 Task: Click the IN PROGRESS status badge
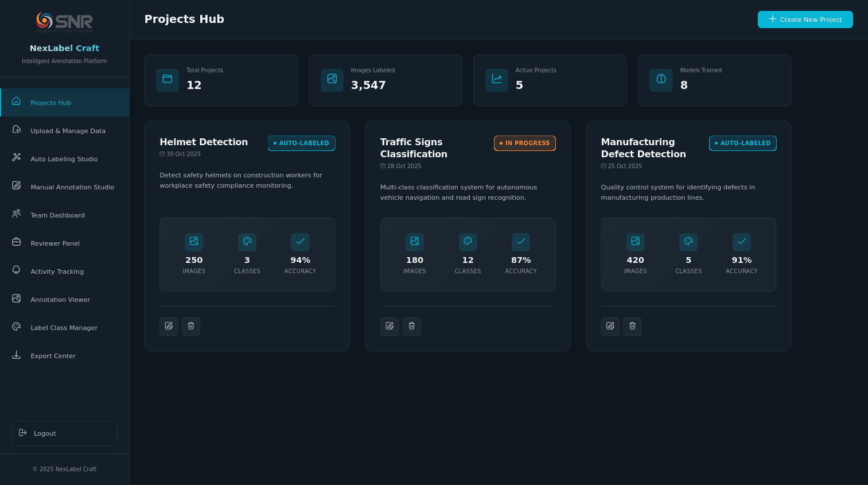pos(524,143)
